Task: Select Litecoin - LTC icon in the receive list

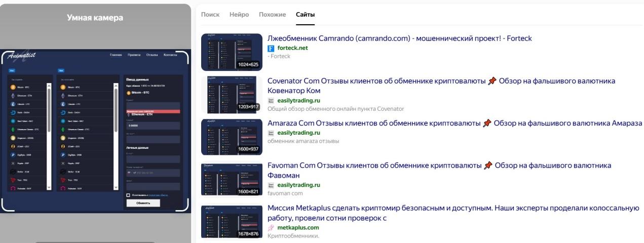Action: pyautogui.click(x=63, y=104)
